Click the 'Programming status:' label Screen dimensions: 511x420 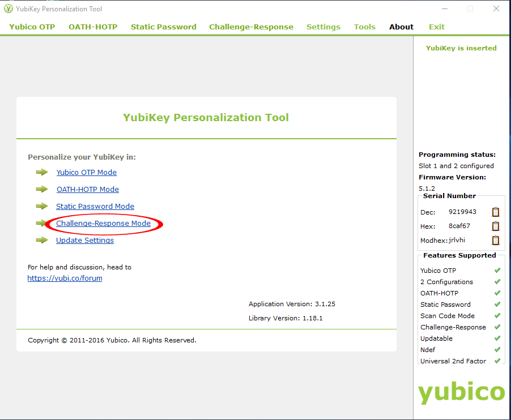coord(457,155)
